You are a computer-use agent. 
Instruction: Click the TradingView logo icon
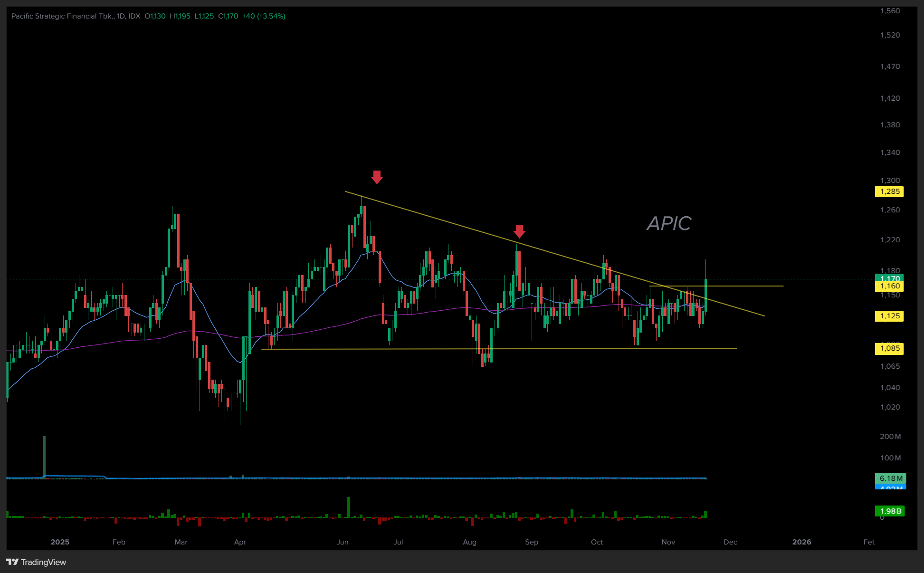(x=12, y=562)
